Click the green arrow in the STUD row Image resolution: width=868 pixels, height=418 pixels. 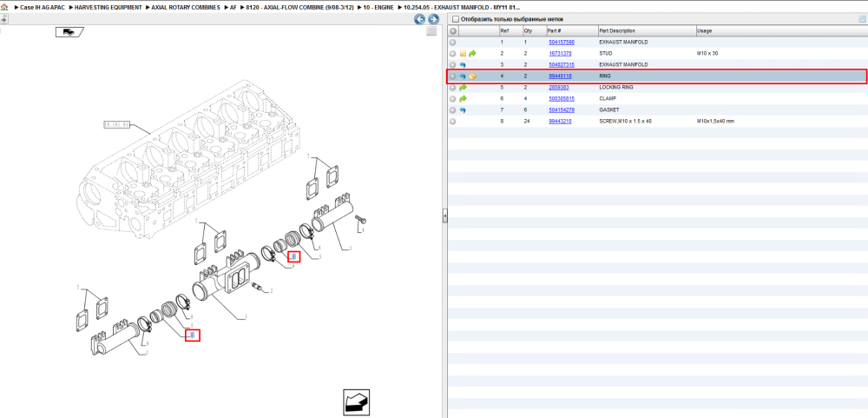click(x=472, y=54)
